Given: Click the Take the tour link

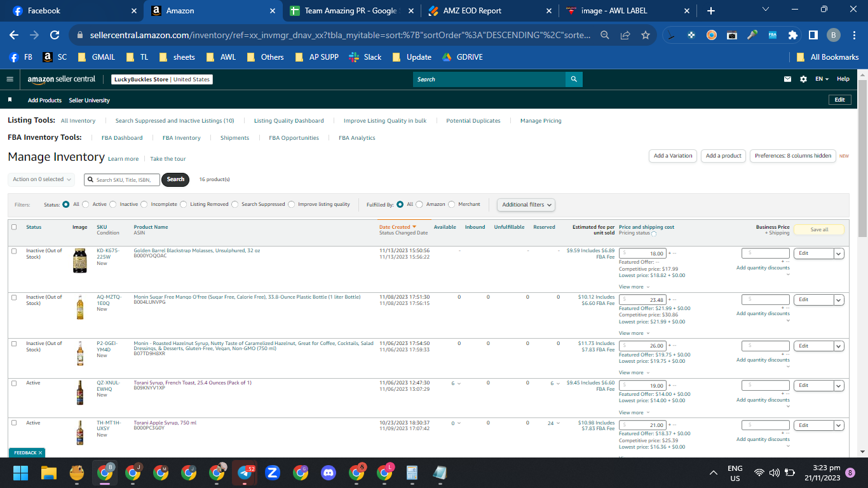Looking at the screenshot, I should (x=168, y=159).
